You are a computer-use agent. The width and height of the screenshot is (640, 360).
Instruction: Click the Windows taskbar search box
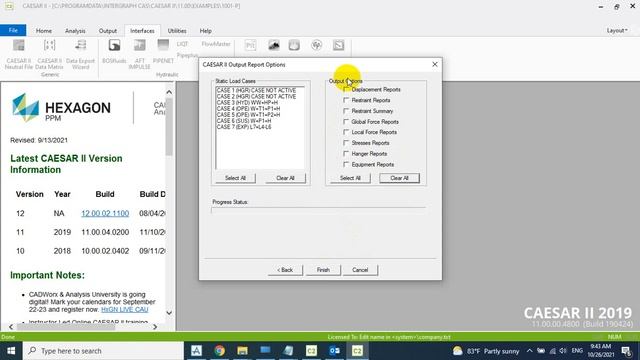click(x=103, y=351)
